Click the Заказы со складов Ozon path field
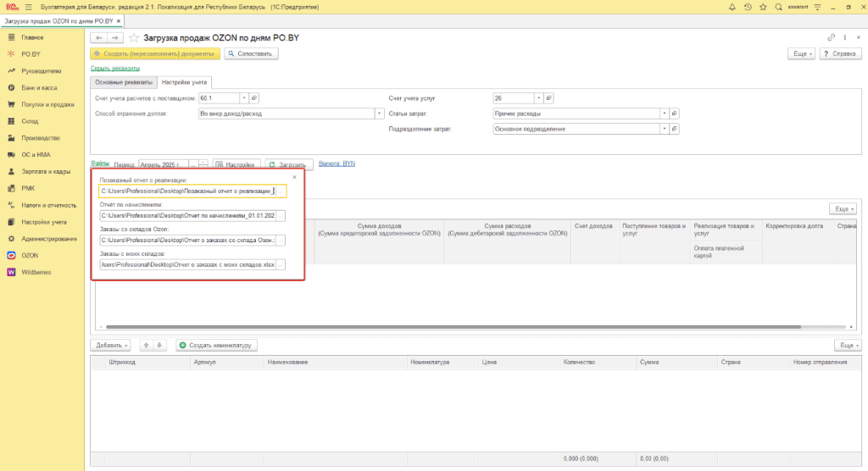 coord(187,241)
